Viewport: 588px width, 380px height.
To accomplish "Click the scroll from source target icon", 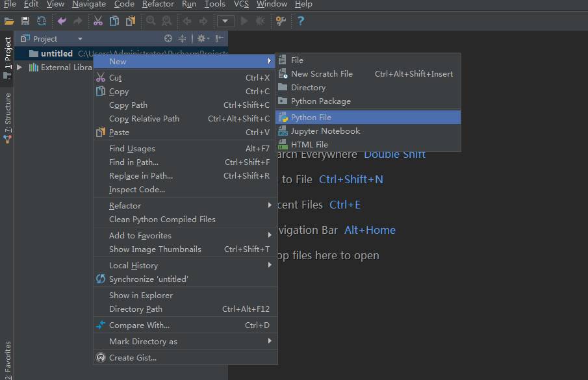I will (168, 38).
